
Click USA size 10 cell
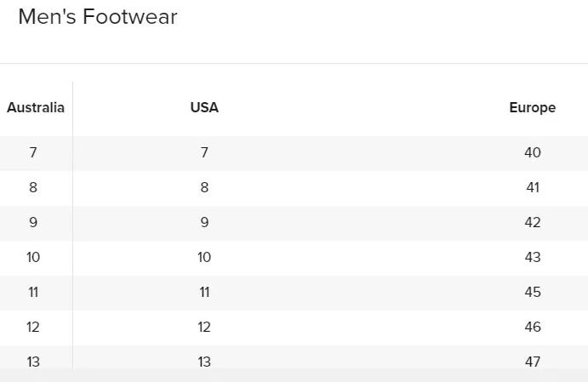(x=204, y=258)
